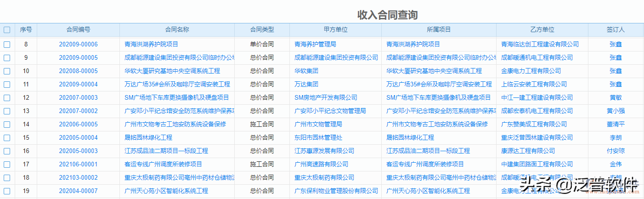The image size is (644, 199).
Task: Sort by the 合同名称 column header
Action: (177, 29)
